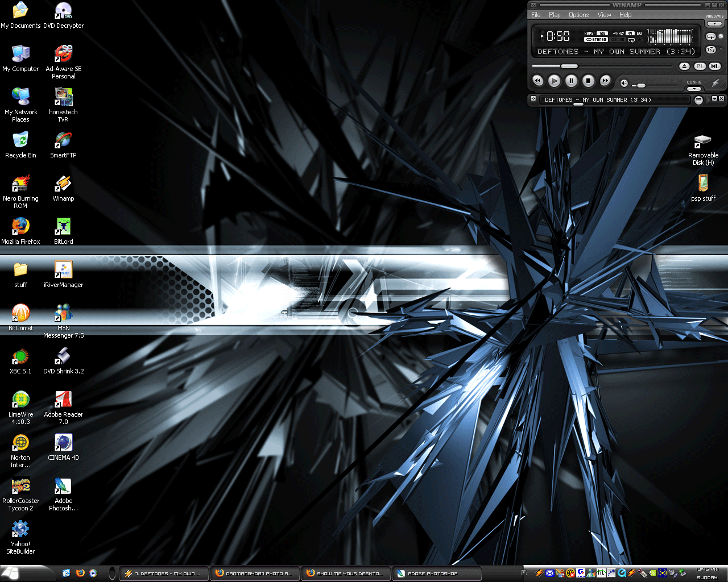The width and height of the screenshot is (728, 582).
Task: Select the Ad-Aware SE Personal shortcut
Action: pos(63,62)
